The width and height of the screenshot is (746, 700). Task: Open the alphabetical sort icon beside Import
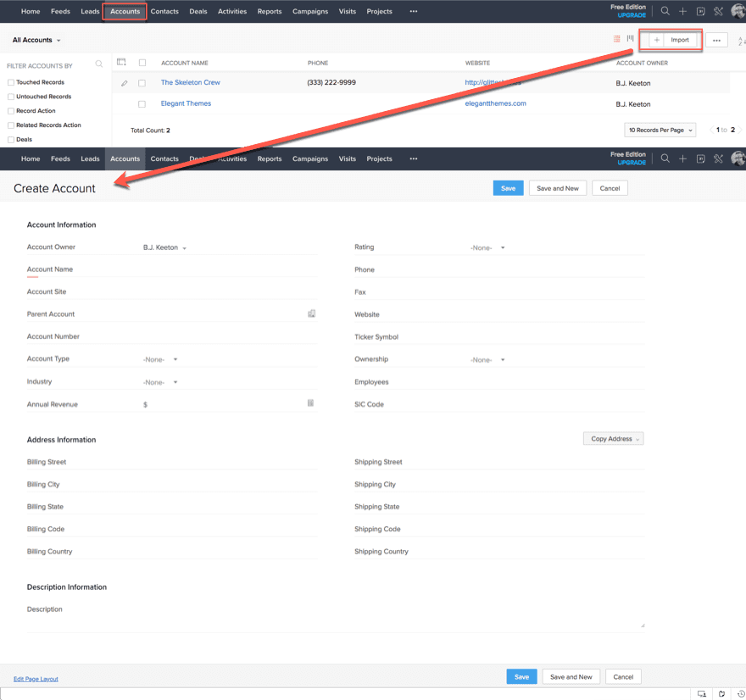742,41
